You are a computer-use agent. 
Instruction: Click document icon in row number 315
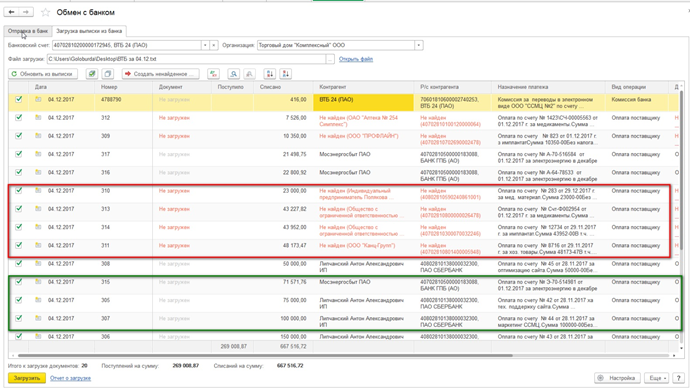pos(38,282)
